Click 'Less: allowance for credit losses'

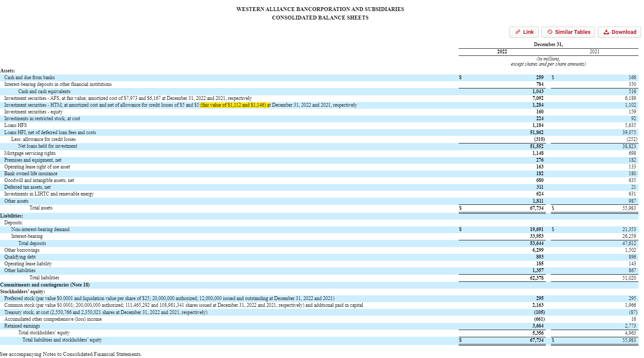click(x=44, y=139)
